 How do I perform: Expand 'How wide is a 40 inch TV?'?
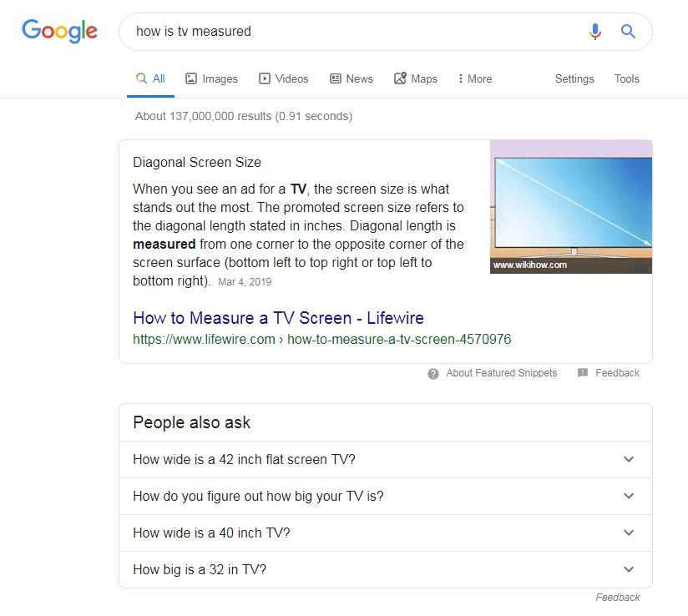coord(386,533)
